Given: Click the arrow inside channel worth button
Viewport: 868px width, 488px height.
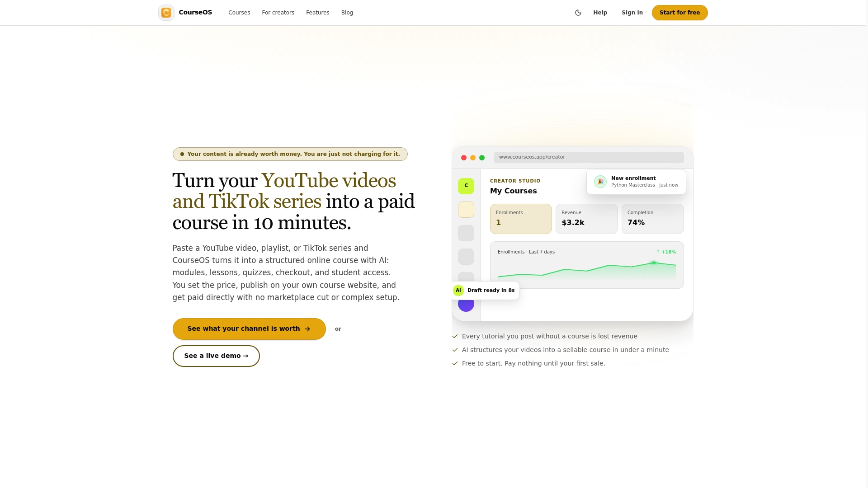Looking at the screenshot, I should pyautogui.click(x=307, y=329).
